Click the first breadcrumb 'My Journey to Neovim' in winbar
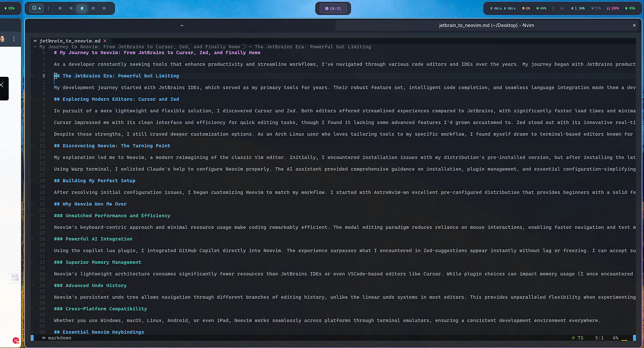 [x=140, y=47]
